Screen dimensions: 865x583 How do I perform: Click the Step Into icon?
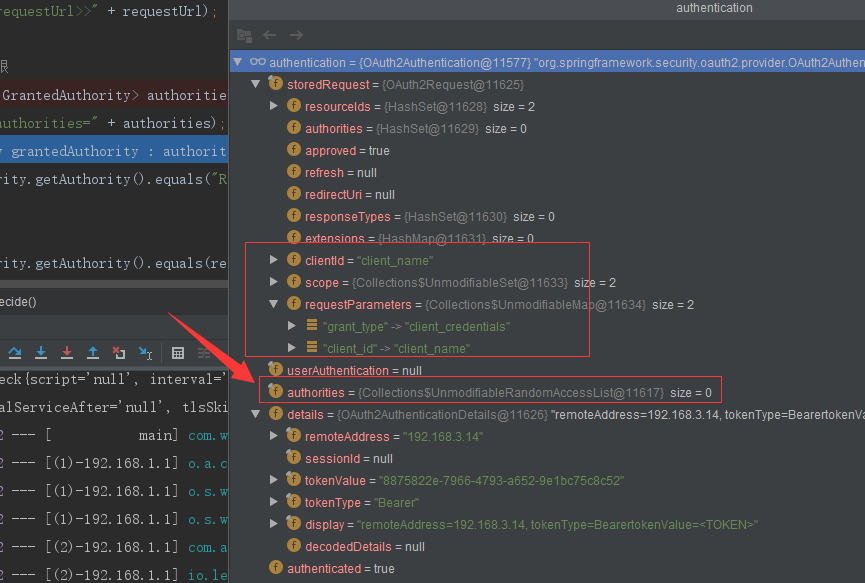point(41,353)
